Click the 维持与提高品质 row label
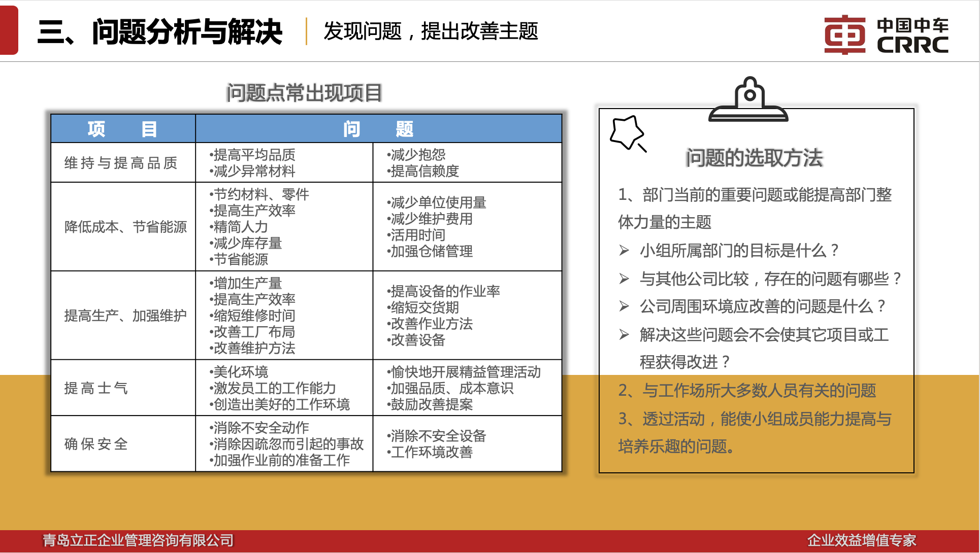The image size is (980, 553). click(121, 163)
